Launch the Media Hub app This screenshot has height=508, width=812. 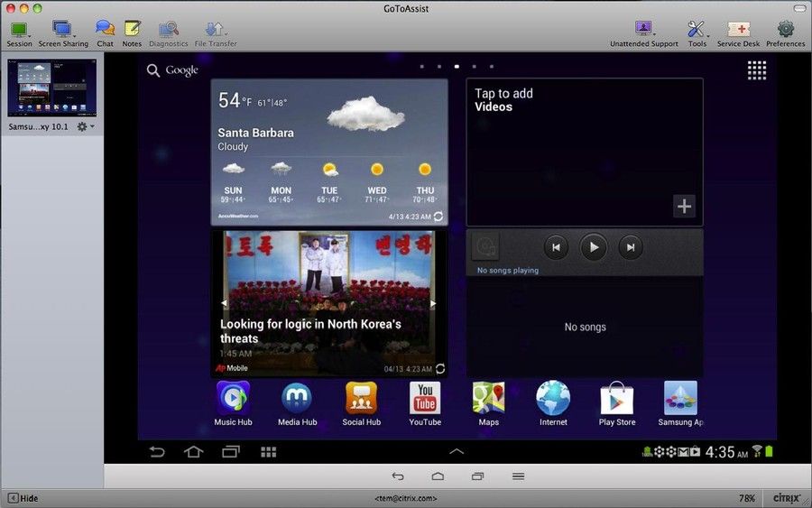(297, 404)
